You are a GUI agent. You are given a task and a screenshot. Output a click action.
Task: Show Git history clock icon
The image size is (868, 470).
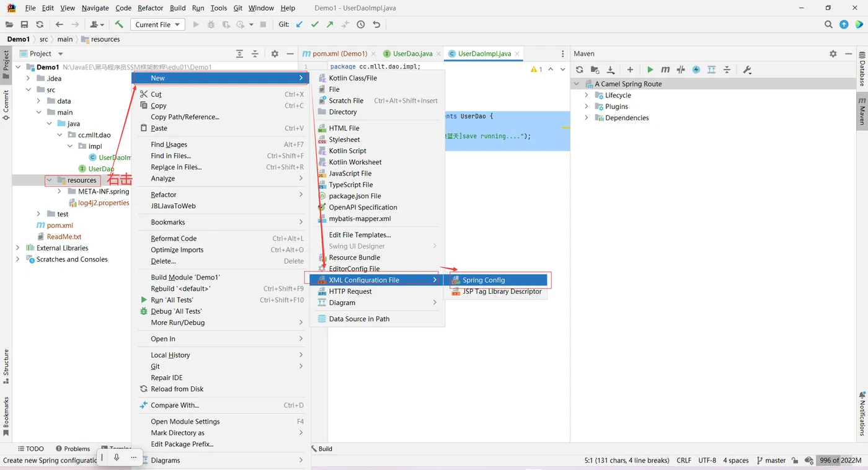point(361,24)
